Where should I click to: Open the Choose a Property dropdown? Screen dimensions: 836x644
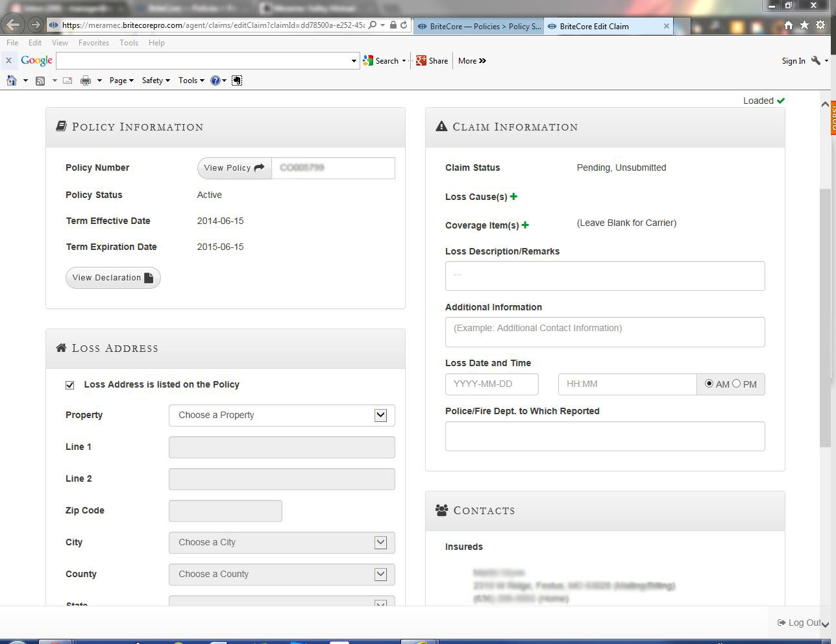282,415
